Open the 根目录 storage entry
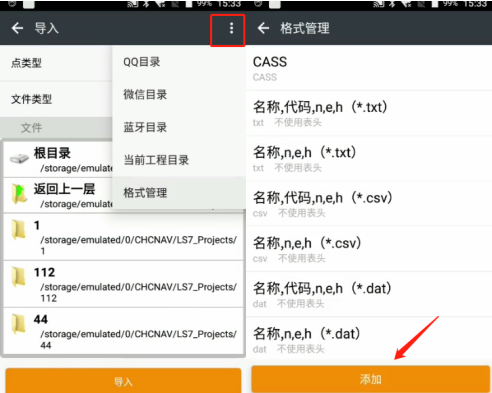This screenshot has width=492, height=393. point(58,159)
